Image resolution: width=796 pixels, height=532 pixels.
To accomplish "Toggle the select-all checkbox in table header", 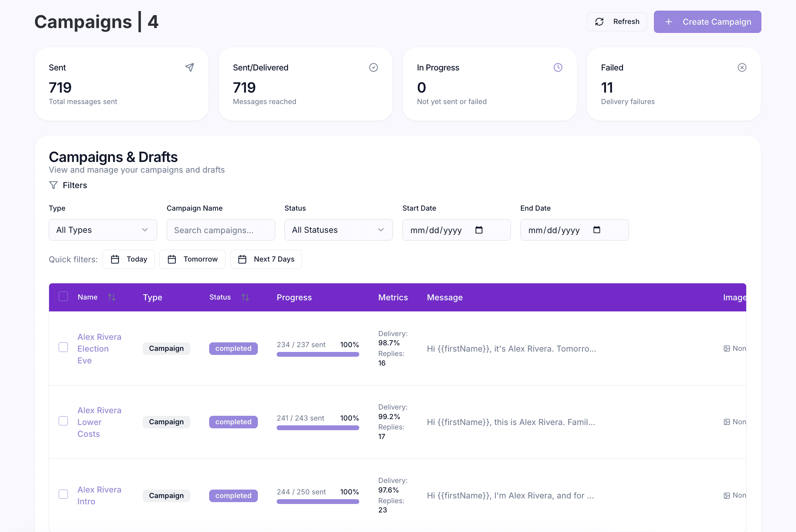I will pos(63,296).
